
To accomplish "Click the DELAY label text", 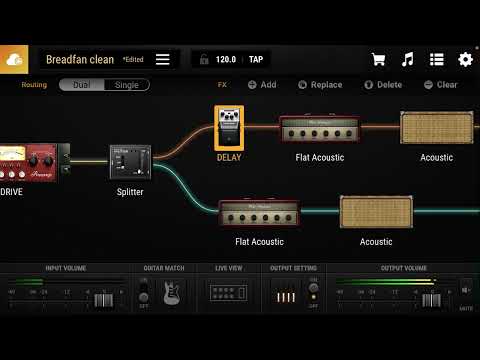I will pyautogui.click(x=229, y=157).
